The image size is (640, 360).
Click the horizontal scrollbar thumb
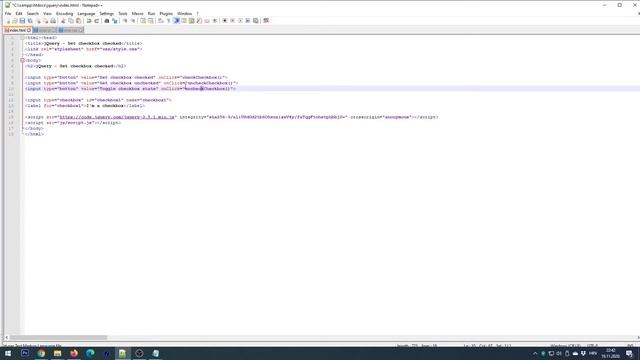tap(58, 338)
